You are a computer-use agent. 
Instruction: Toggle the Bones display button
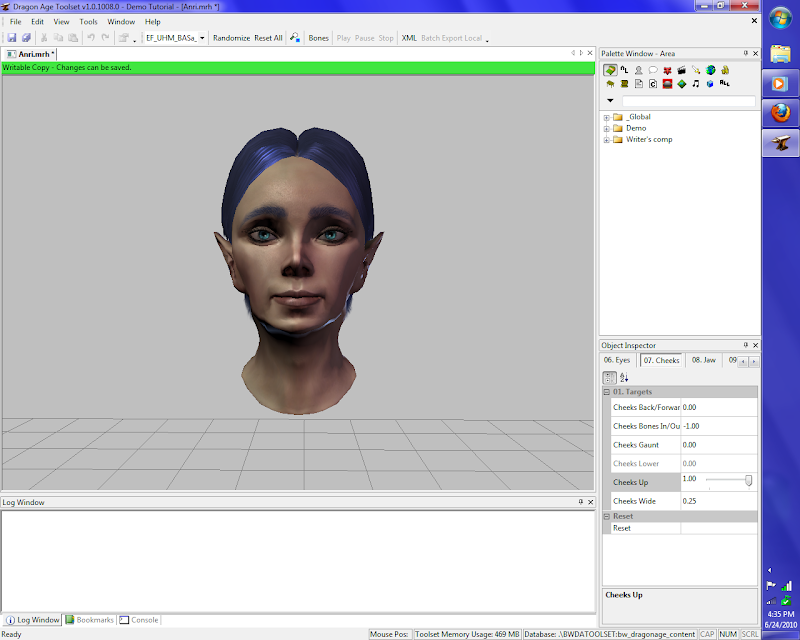(318, 38)
